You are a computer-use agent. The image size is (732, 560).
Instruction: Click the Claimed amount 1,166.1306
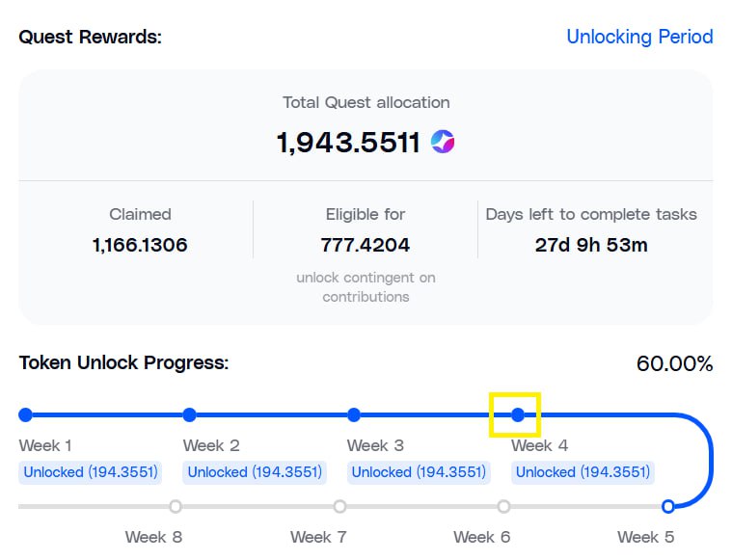pyautogui.click(x=140, y=245)
